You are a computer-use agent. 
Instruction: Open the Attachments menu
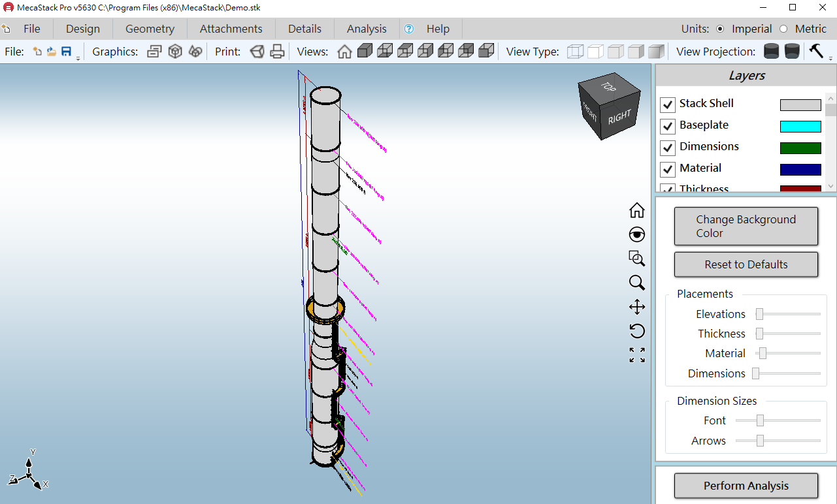click(231, 29)
